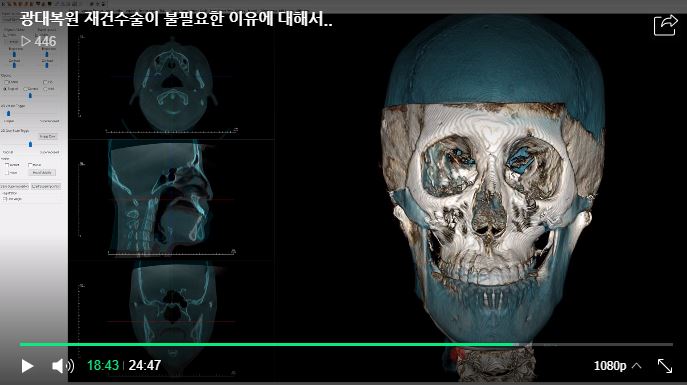This screenshot has width=687, height=385.
Task: Click the selected radio button in the settings panel
Action: coord(6,89)
